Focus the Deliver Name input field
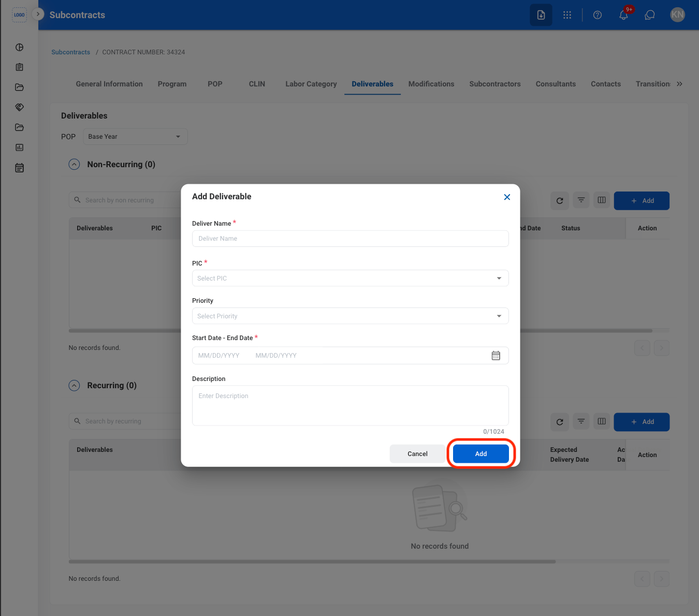699x616 pixels. [x=350, y=239]
